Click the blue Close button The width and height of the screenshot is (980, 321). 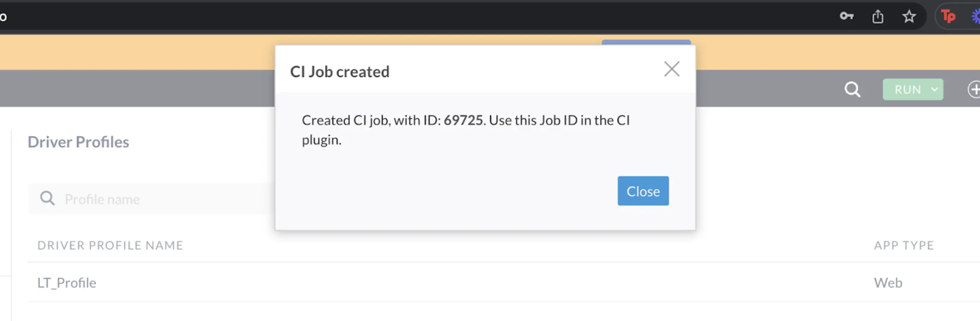pos(643,191)
